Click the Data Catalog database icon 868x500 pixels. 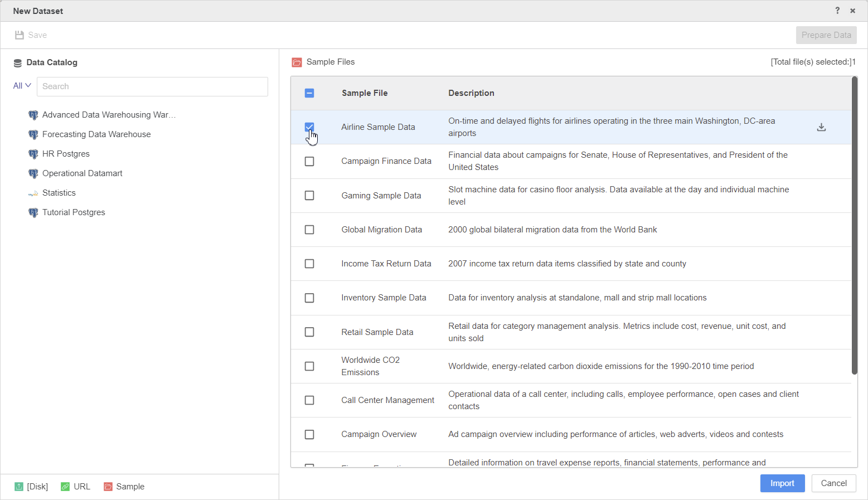point(18,63)
